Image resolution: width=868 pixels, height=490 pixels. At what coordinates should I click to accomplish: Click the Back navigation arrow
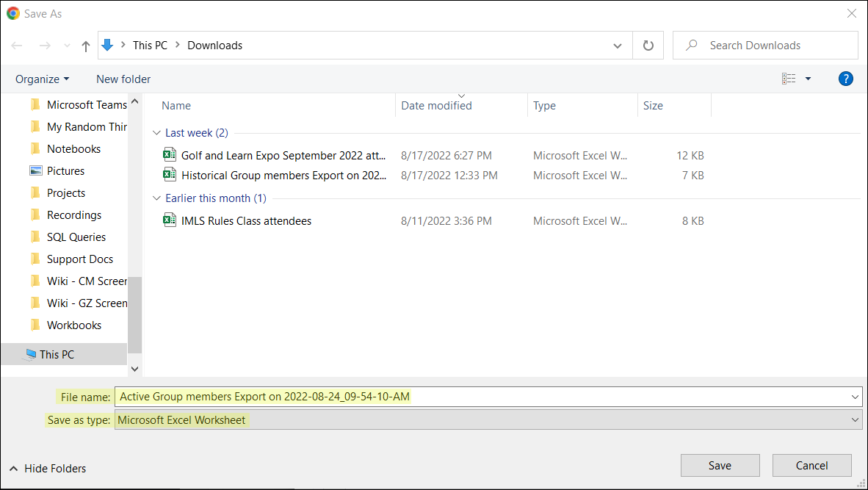click(17, 46)
